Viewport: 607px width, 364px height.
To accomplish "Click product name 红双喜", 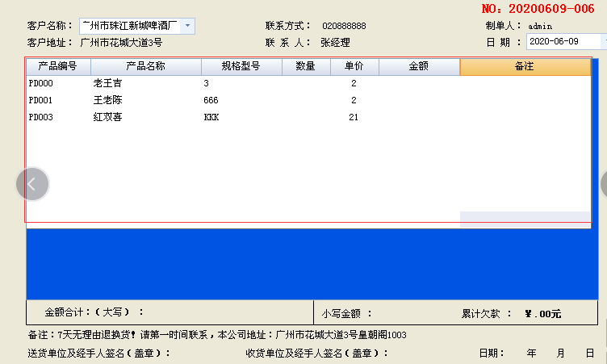I will coord(107,117).
